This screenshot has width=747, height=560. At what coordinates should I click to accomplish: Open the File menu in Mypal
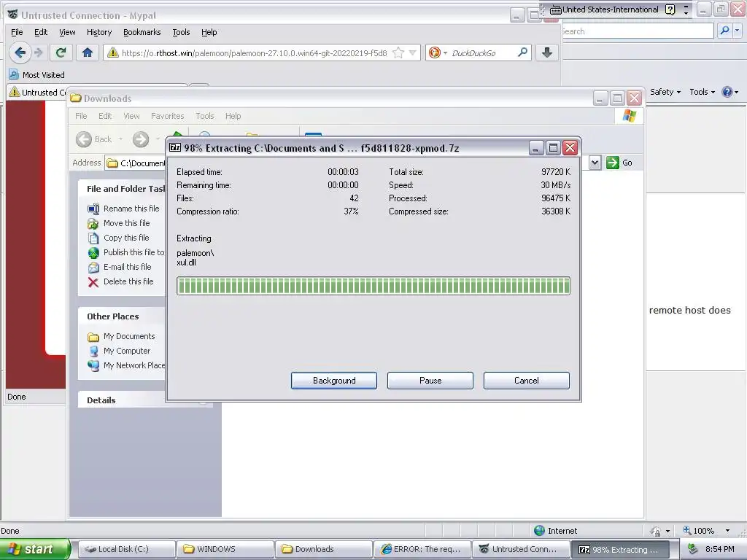(x=17, y=32)
